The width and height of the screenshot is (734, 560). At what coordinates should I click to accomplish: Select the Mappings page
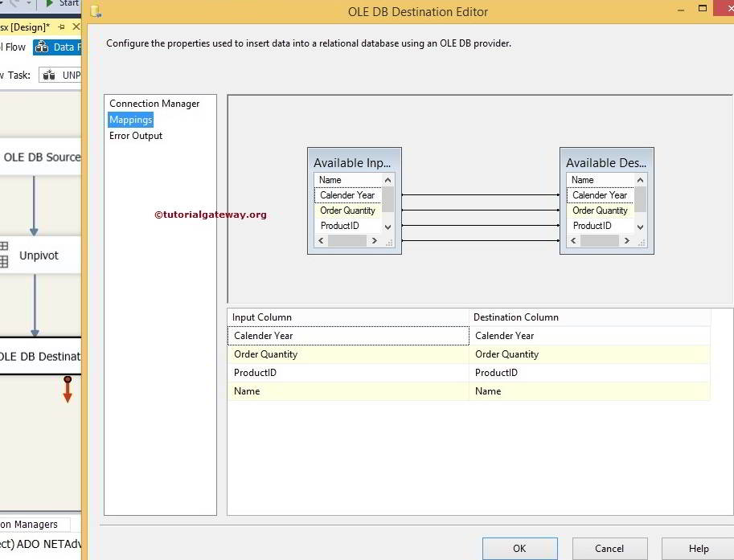pos(131,120)
